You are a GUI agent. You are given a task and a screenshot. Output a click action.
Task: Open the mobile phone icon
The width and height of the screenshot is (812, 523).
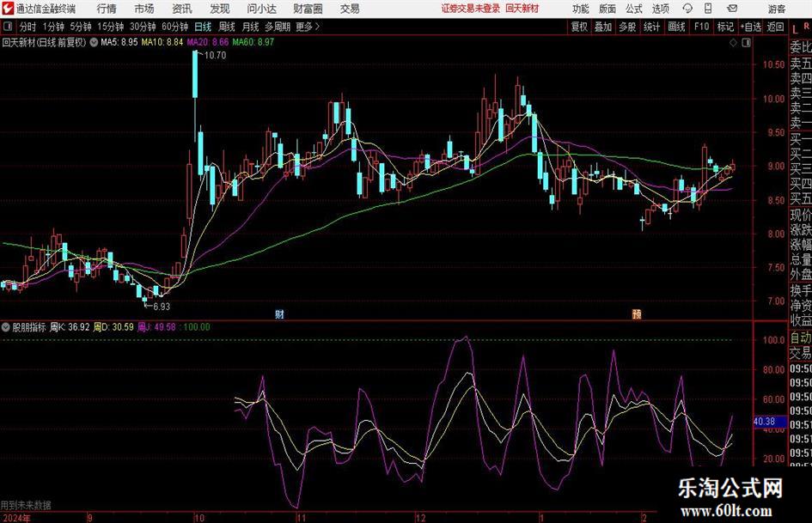[708, 9]
